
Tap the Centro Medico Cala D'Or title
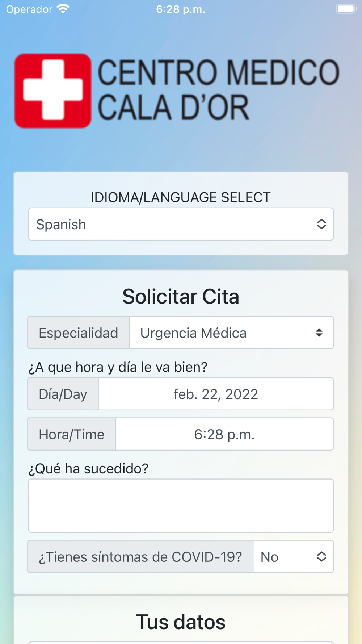pos(218,90)
